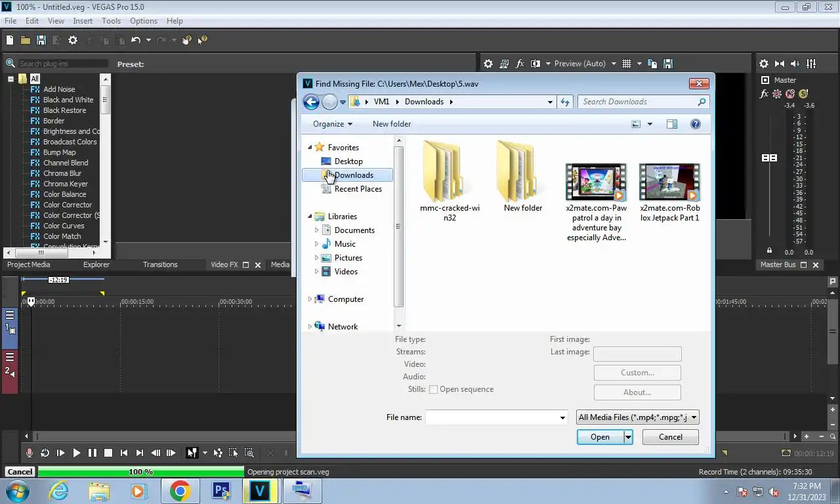Collapse the All plug-ins tree node

11,79
